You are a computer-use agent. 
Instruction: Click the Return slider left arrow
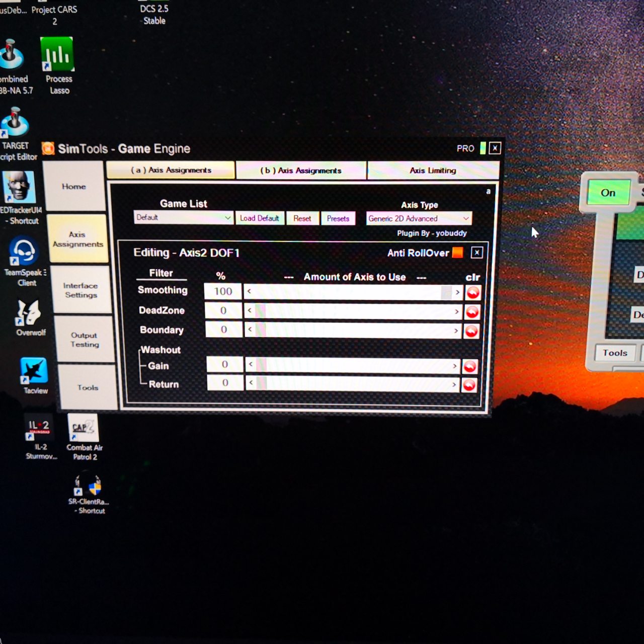[252, 383]
